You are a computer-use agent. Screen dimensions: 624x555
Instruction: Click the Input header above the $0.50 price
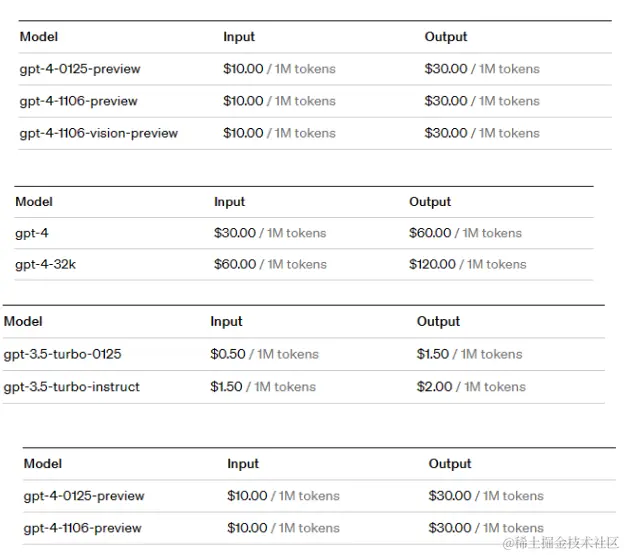(226, 321)
